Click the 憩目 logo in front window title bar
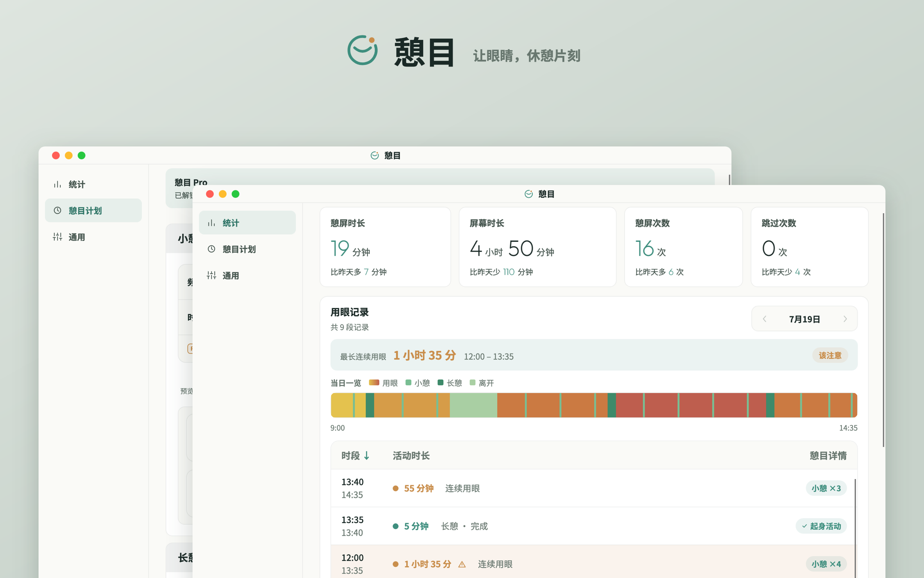Screen dimensions: 924x578 [529, 194]
